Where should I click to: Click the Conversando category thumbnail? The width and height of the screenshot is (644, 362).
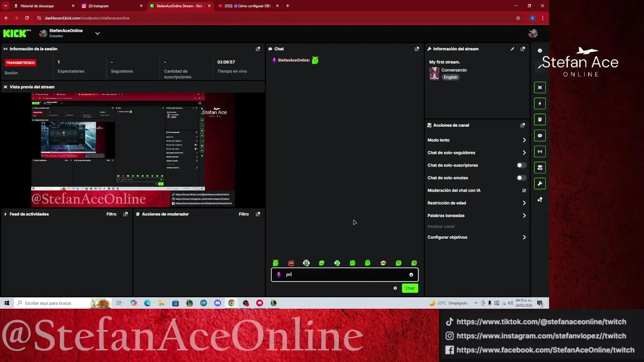click(434, 73)
